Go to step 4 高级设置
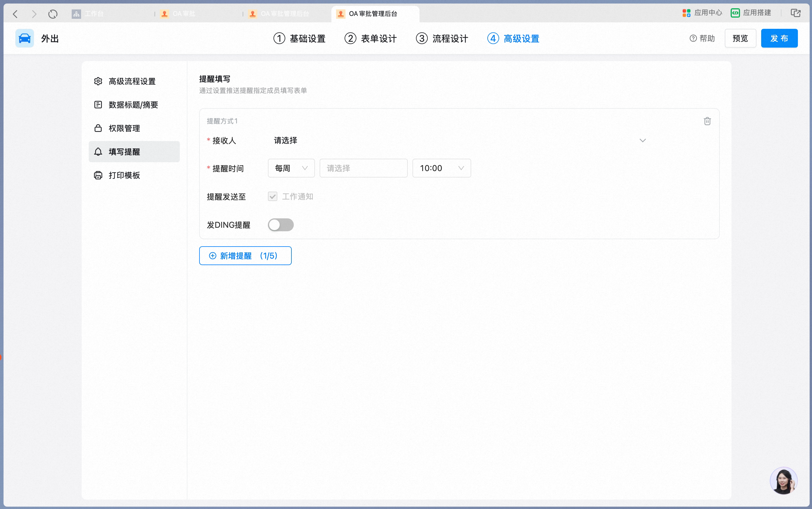This screenshot has height=509, width=812. point(513,38)
